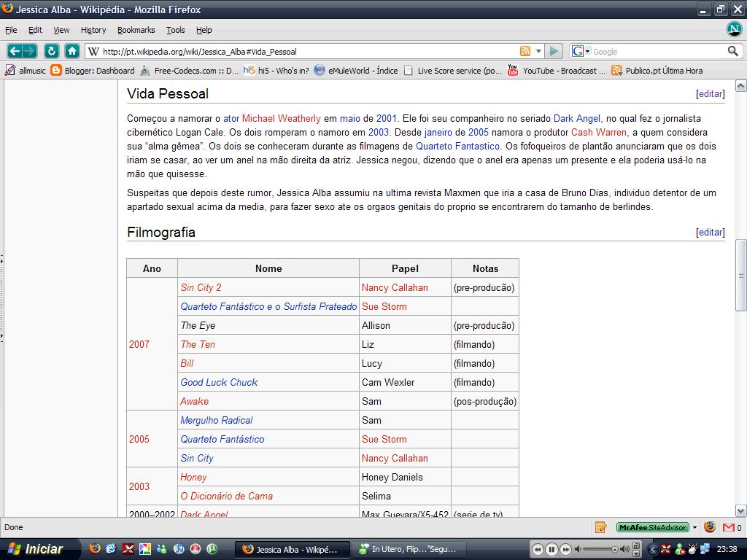
Task: Skip to previous track in taskbar player
Action: click(538, 549)
